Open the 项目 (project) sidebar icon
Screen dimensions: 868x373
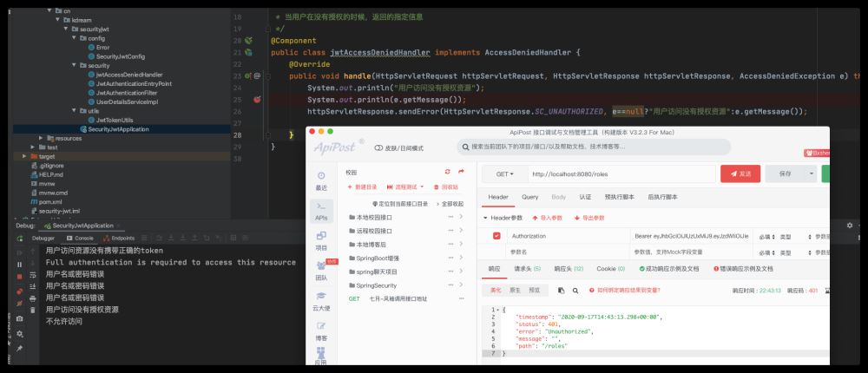coord(321,241)
